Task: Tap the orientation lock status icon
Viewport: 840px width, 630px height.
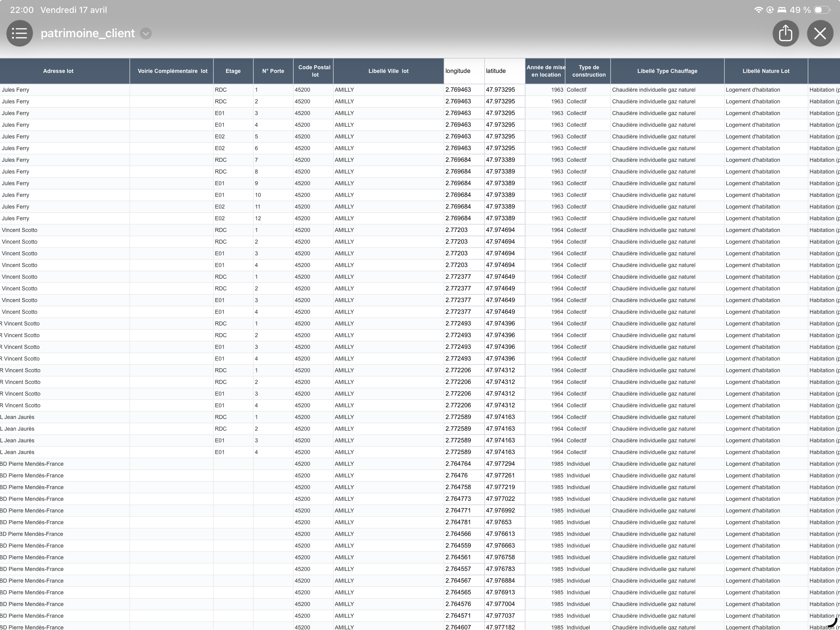Action: pos(770,10)
